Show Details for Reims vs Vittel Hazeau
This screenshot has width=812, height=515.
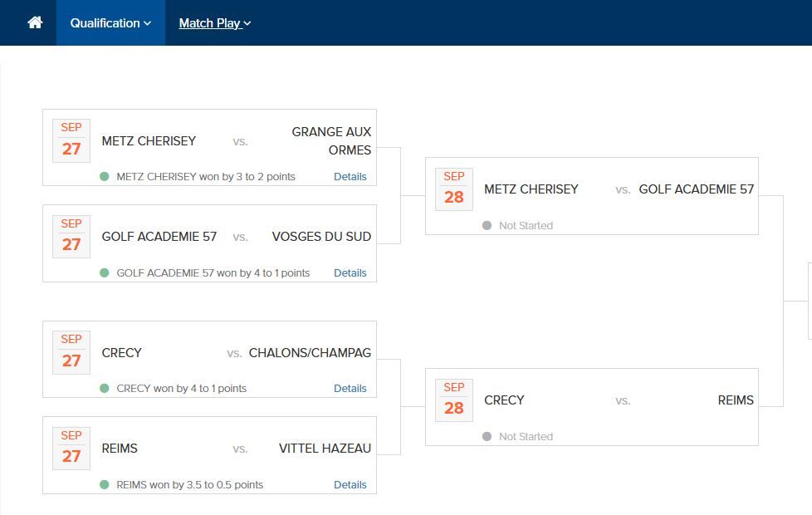click(350, 485)
